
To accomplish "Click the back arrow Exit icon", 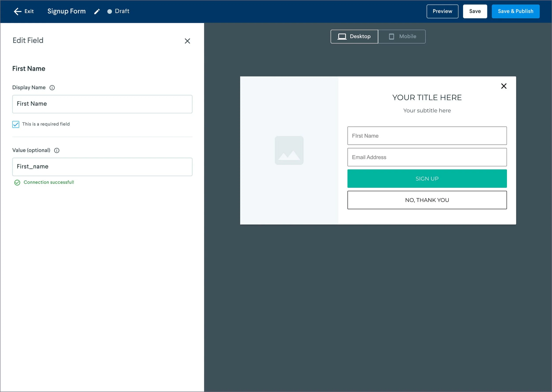I will point(18,11).
